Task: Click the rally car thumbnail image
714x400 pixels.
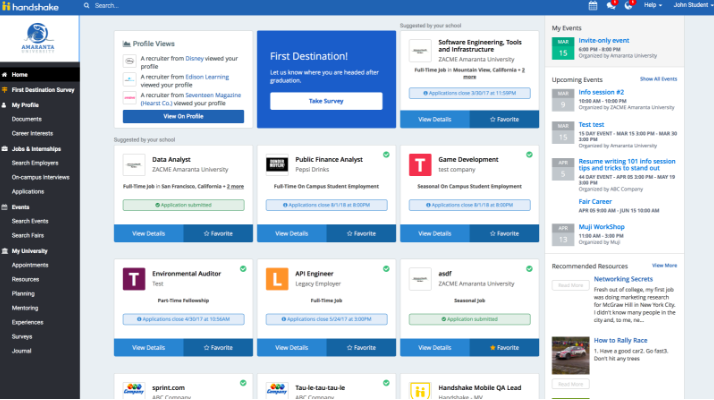Action: tap(571, 355)
